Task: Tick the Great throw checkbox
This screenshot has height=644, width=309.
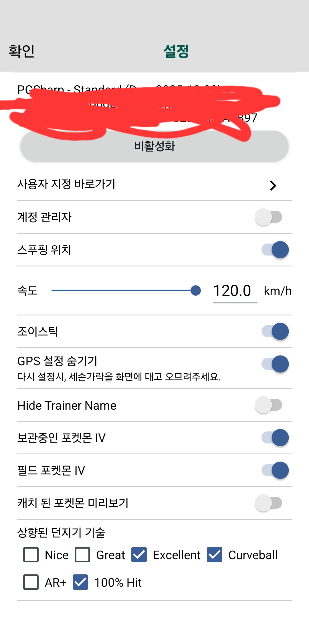Action: [82, 555]
